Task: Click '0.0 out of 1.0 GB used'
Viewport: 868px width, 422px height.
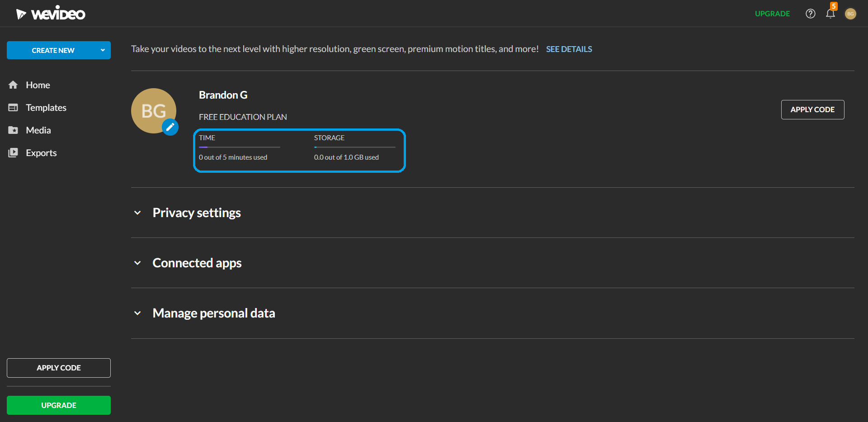Action: pyautogui.click(x=346, y=157)
